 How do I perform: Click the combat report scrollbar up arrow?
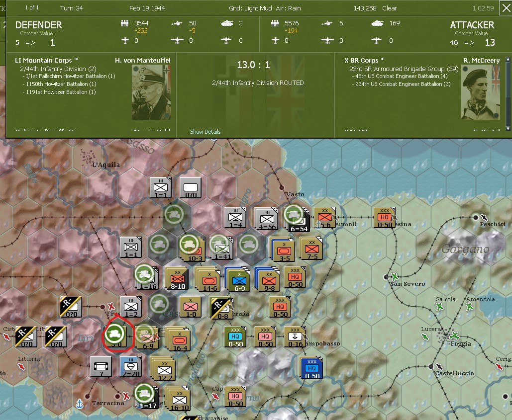point(508,59)
